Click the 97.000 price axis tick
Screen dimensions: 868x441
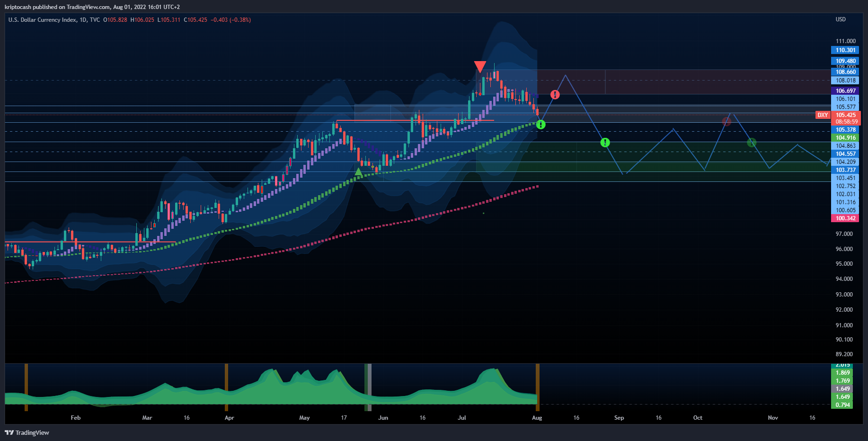tap(844, 234)
